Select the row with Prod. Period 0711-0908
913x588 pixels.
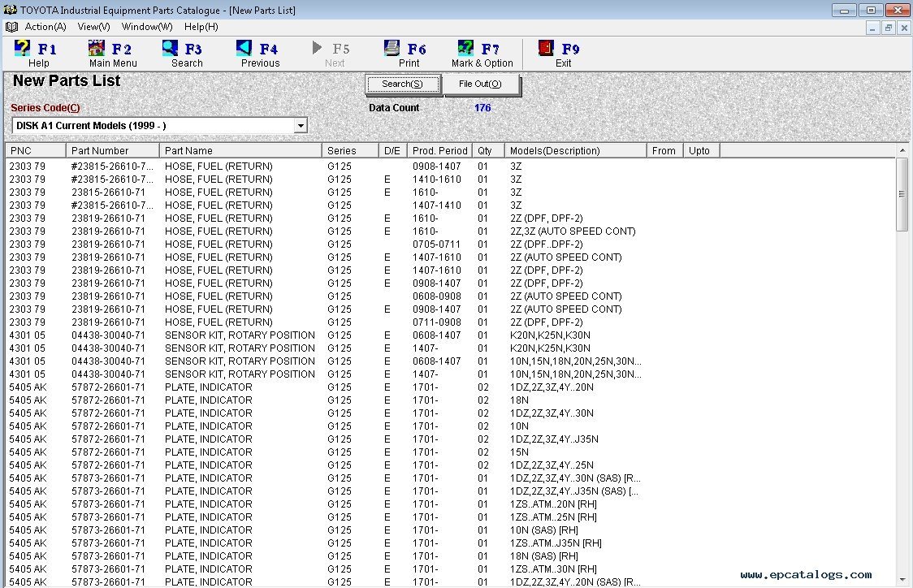point(450,322)
